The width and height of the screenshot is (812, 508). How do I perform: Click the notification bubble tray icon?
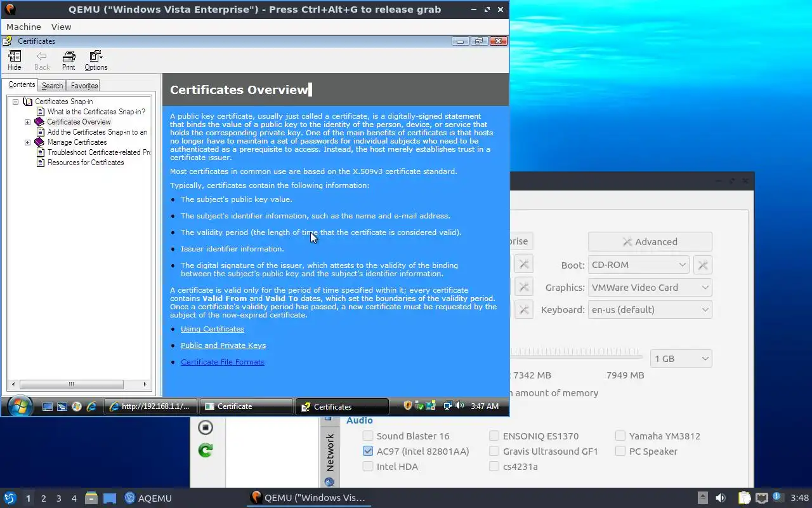coord(777,497)
